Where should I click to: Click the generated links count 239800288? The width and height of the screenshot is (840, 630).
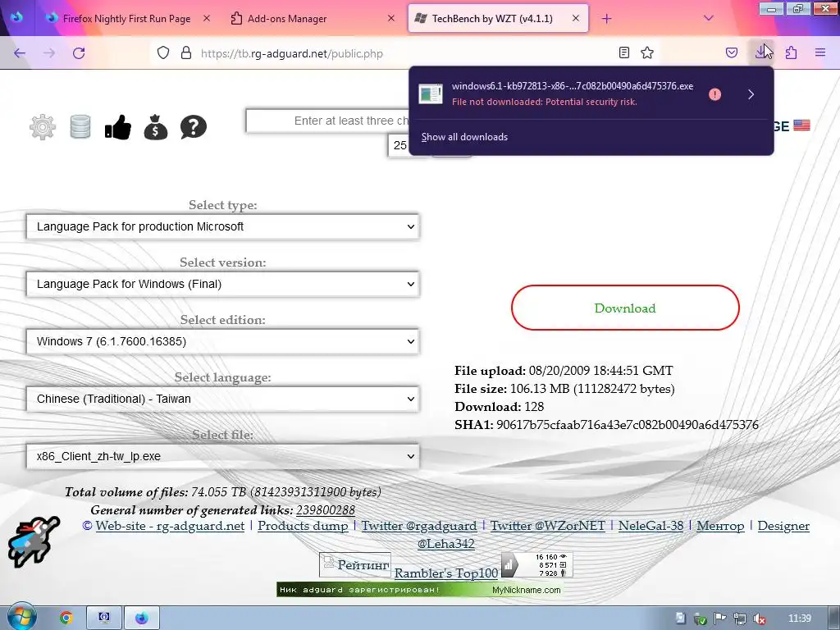[325, 509]
